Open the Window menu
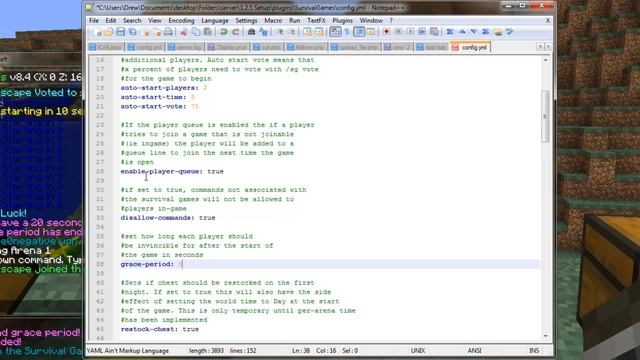Viewport: 640px width, 360px height. coord(371,20)
